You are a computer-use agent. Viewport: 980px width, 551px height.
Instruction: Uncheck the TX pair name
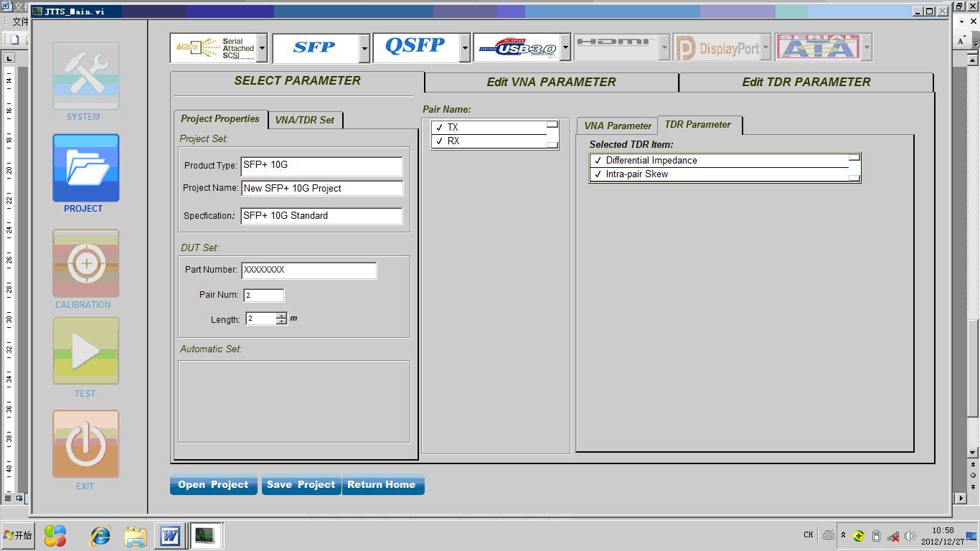pyautogui.click(x=440, y=128)
